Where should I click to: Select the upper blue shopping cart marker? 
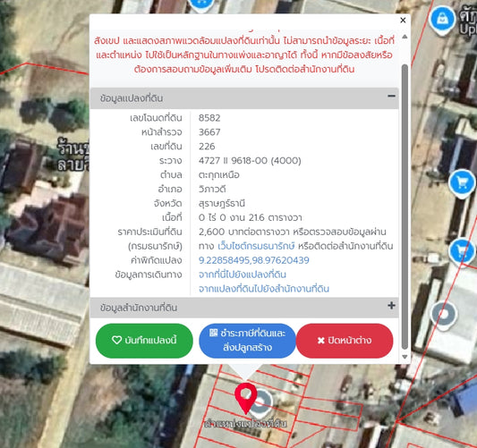462,183
